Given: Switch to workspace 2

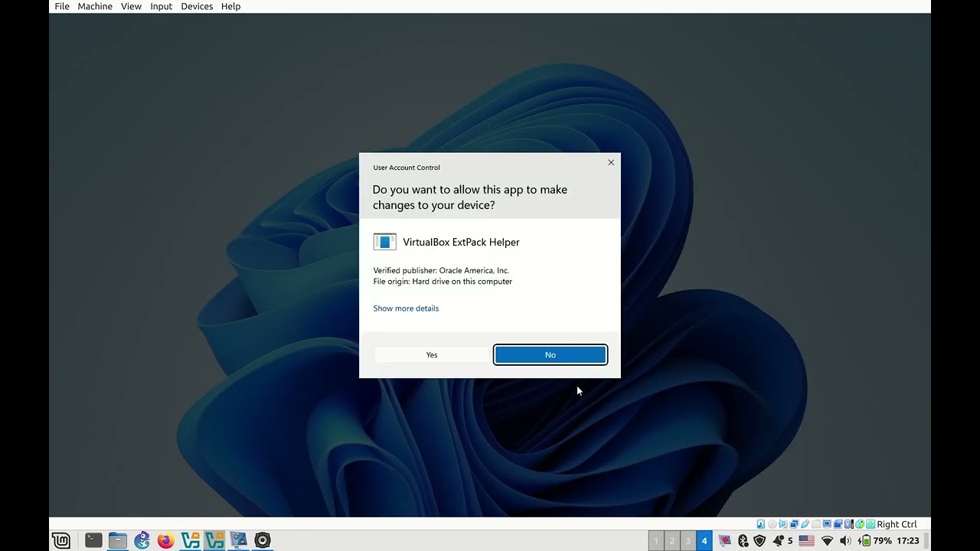Looking at the screenshot, I should 672,540.
